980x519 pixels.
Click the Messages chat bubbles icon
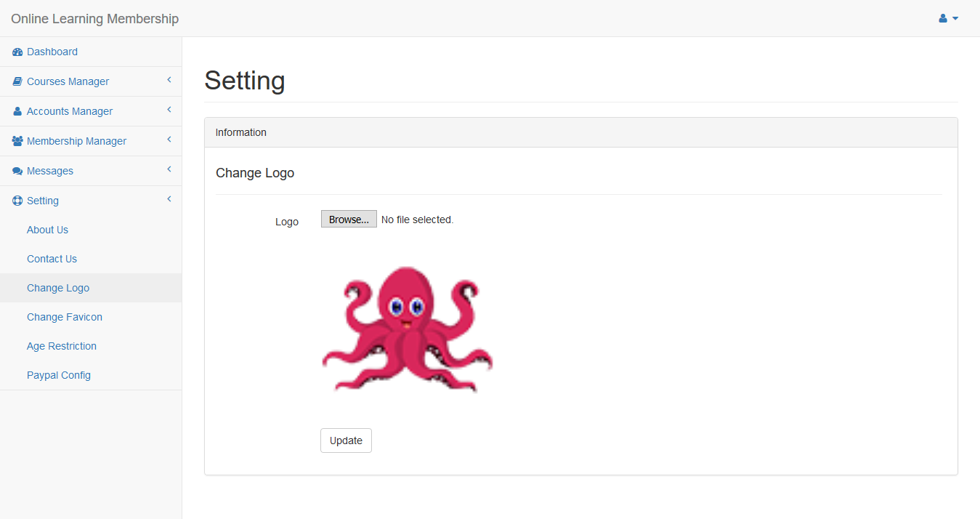coord(17,172)
